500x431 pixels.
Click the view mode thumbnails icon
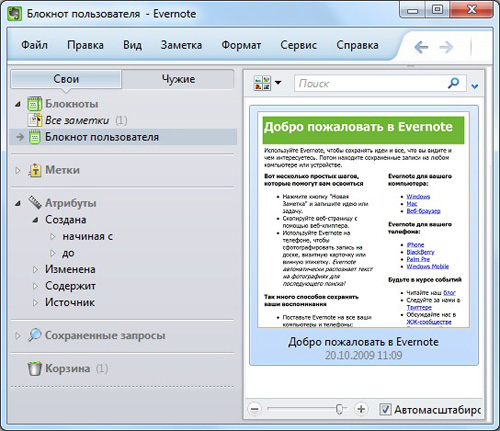click(x=262, y=83)
